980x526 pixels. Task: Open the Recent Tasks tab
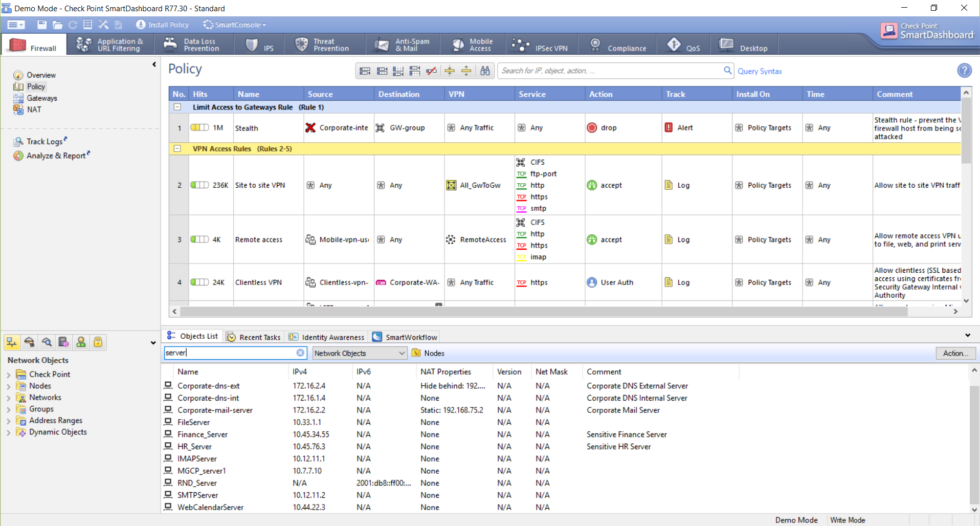(x=254, y=337)
